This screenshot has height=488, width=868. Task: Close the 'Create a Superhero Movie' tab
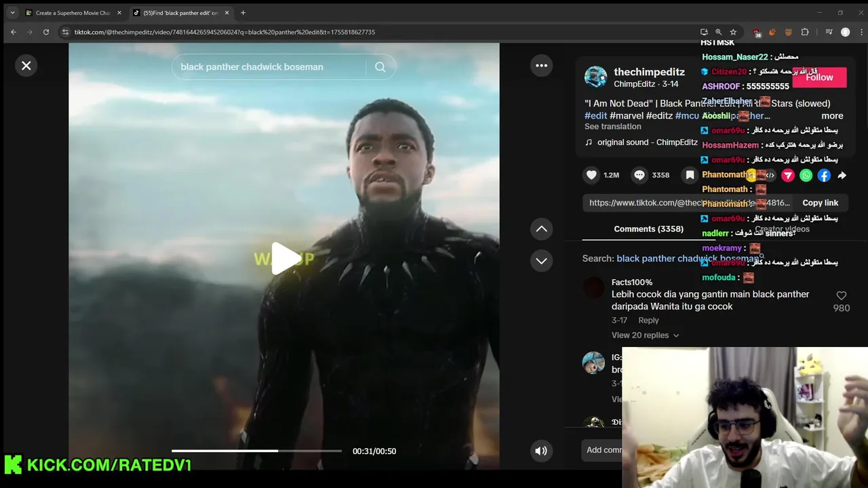coord(119,13)
